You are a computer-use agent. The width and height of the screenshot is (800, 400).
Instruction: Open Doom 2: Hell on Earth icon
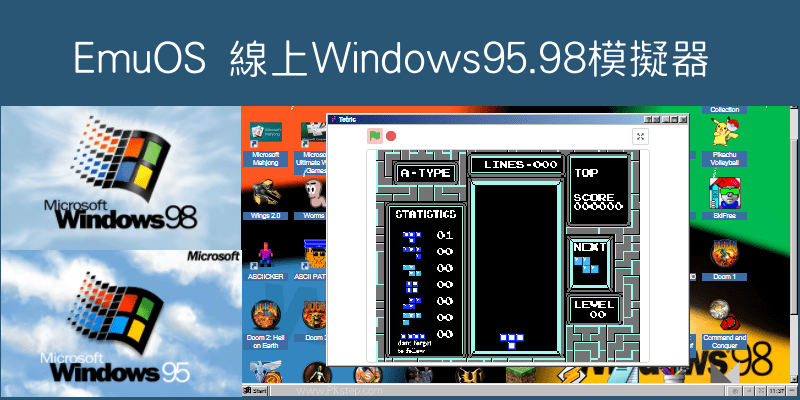pos(266,324)
